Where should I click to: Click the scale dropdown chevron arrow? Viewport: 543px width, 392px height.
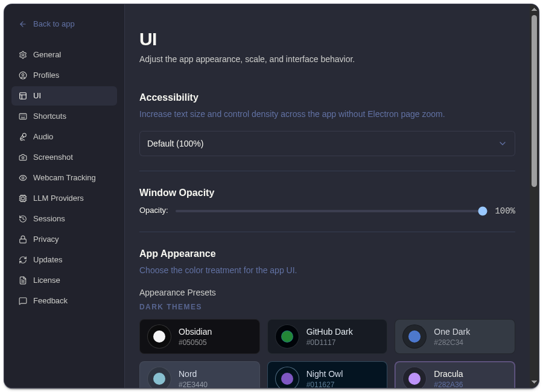click(x=503, y=144)
